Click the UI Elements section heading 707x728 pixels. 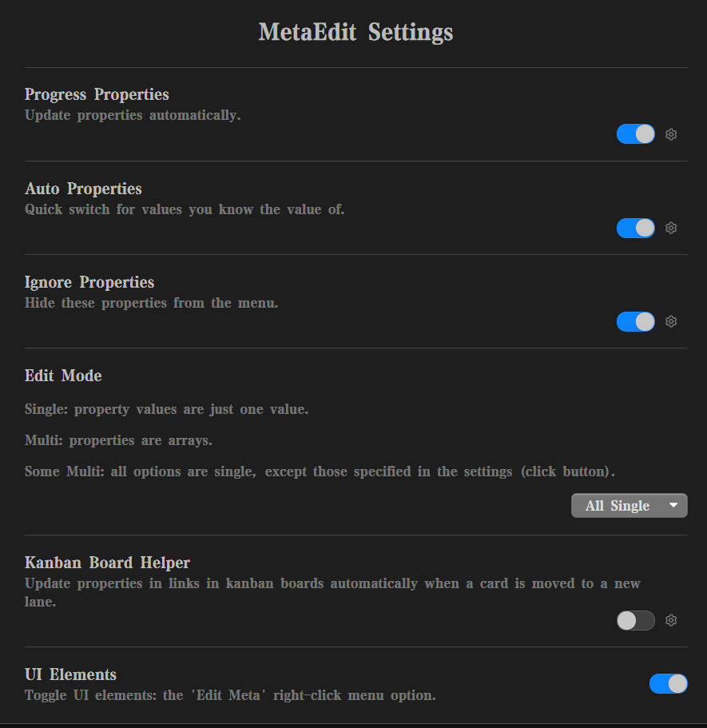pos(70,674)
